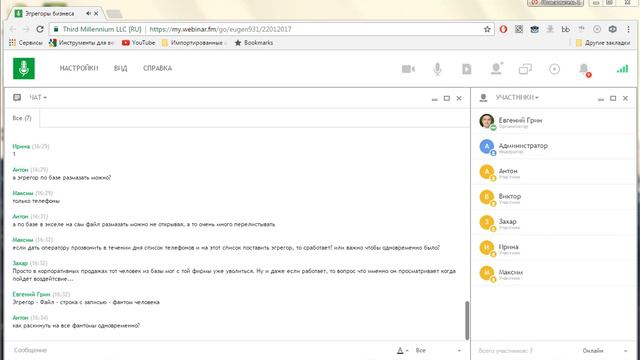Open the Импортированные bookmarks folder
Viewport: 640px width, 360px height.
pyautogui.click(x=194, y=42)
